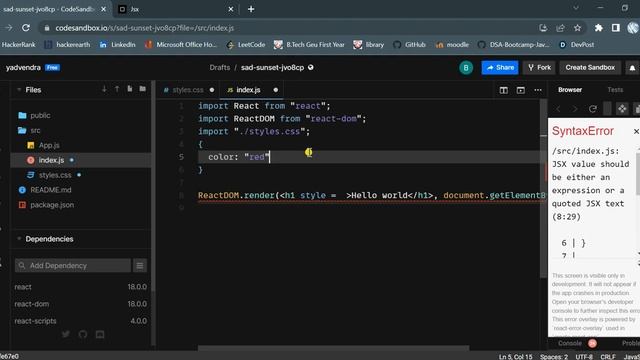
Task: Open the LinkedIn bookmark
Action: point(118,45)
